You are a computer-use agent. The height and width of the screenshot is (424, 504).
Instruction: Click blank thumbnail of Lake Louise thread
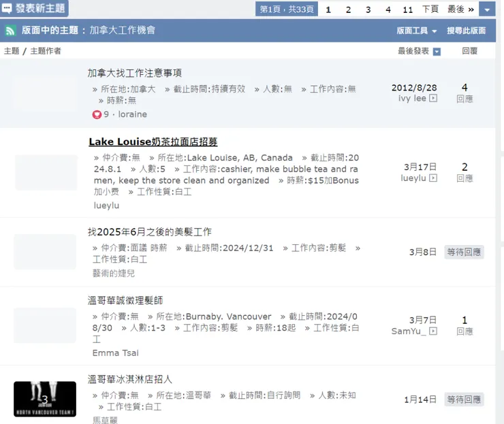46,172
